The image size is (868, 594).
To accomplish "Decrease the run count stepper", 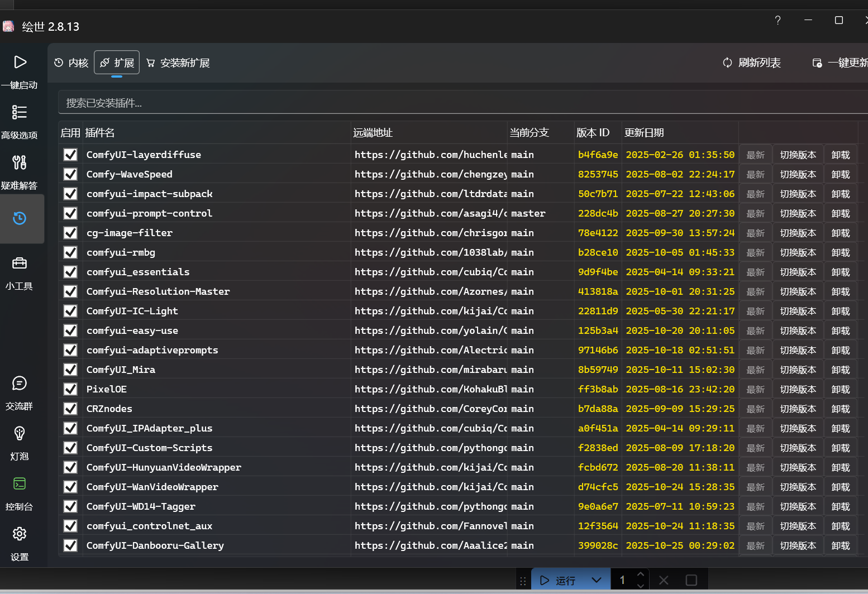I will click(641, 586).
